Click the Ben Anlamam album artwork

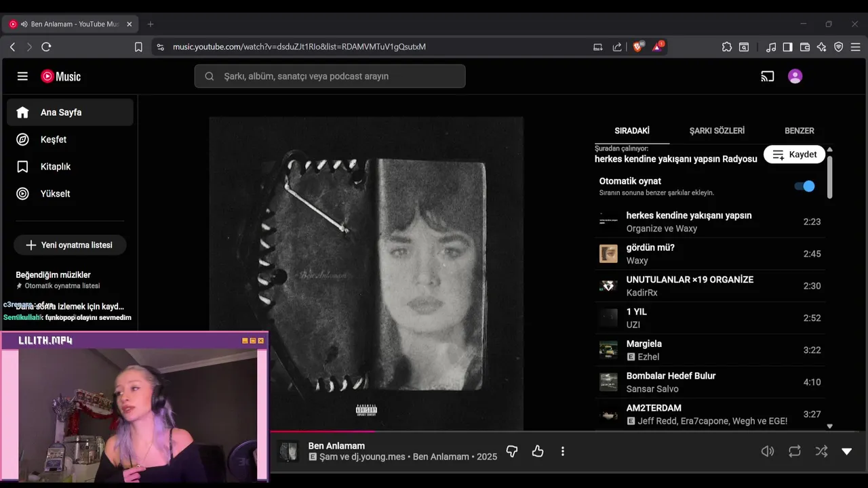[x=366, y=272]
